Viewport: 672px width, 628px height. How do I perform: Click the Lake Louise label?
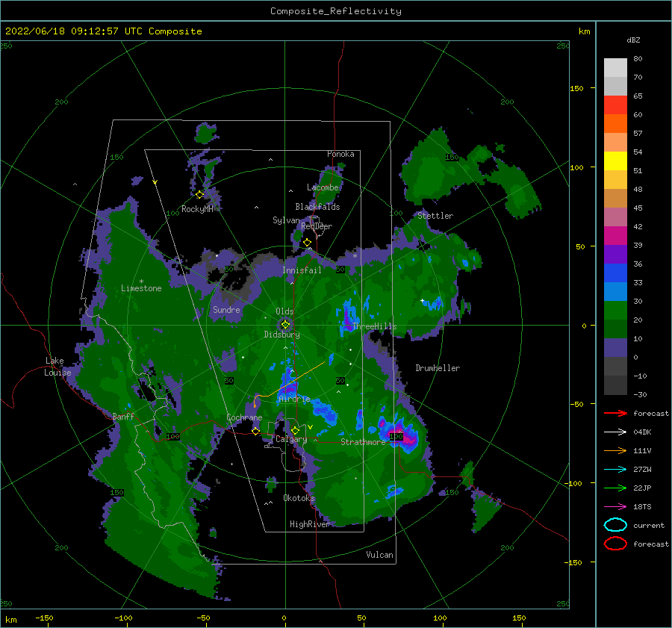pos(57,367)
